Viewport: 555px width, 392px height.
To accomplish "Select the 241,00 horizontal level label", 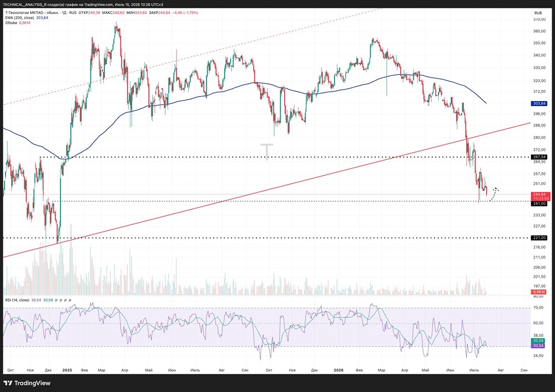I will (x=539, y=204).
